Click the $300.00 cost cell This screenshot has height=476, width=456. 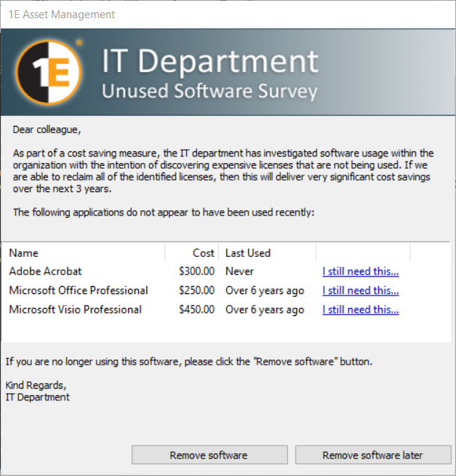[x=196, y=271]
